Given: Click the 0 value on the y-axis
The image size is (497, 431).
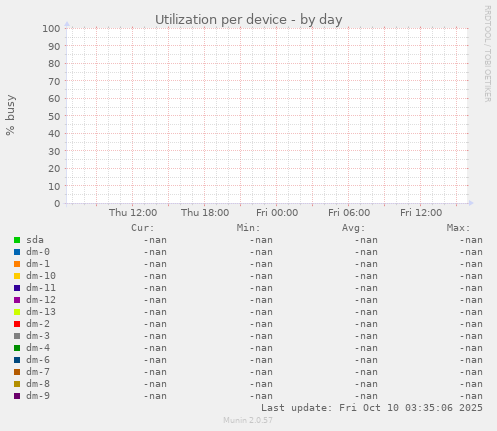Looking at the screenshot, I should click(x=57, y=204).
